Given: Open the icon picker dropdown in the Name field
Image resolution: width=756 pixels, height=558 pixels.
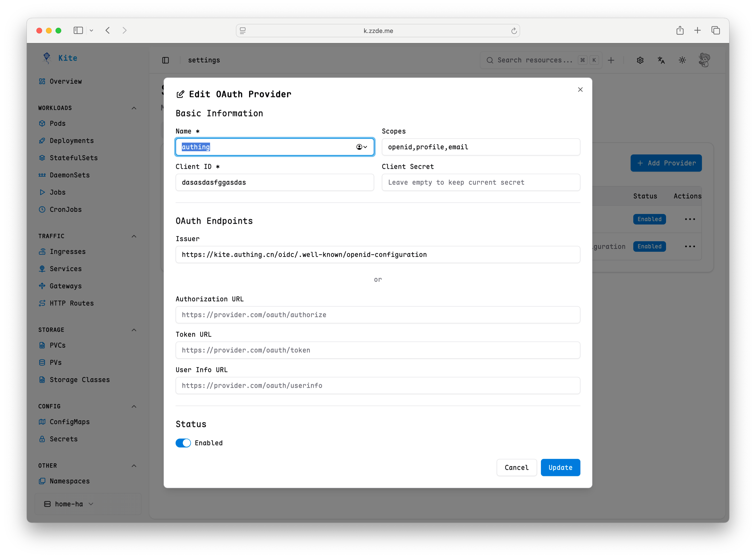Looking at the screenshot, I should [361, 147].
